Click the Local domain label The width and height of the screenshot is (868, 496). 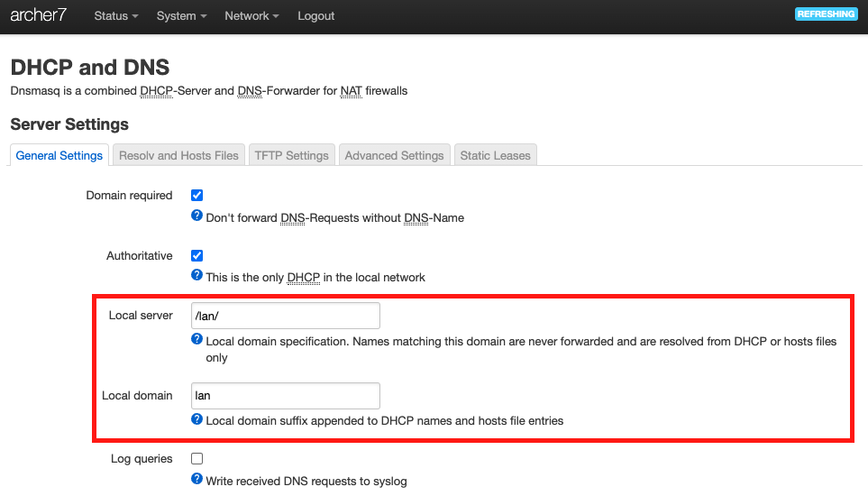[x=137, y=396]
